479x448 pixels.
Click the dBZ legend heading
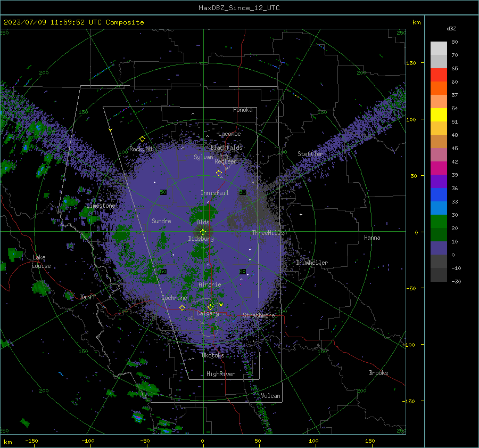pos(451,29)
